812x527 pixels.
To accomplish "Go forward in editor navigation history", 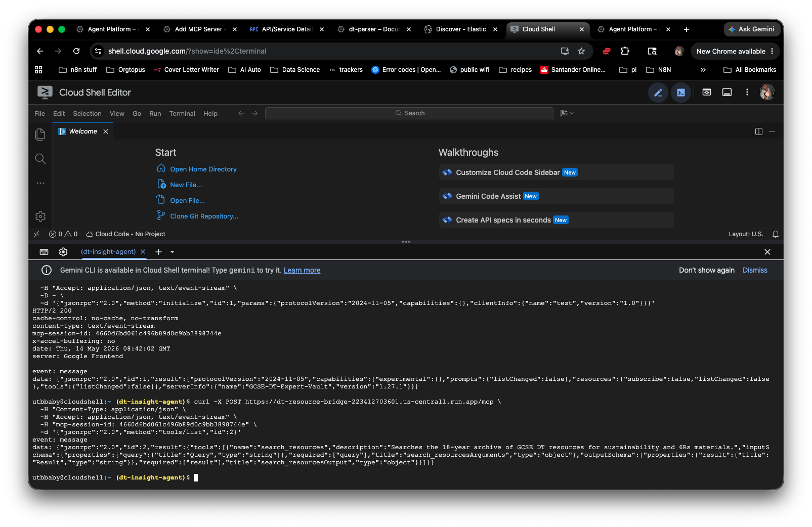I will (x=254, y=113).
